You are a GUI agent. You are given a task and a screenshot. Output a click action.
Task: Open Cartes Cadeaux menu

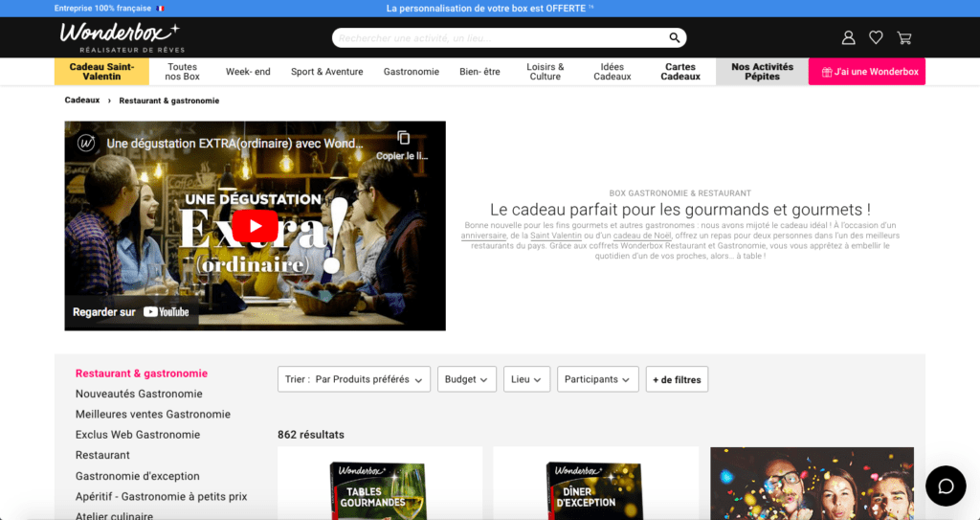680,71
